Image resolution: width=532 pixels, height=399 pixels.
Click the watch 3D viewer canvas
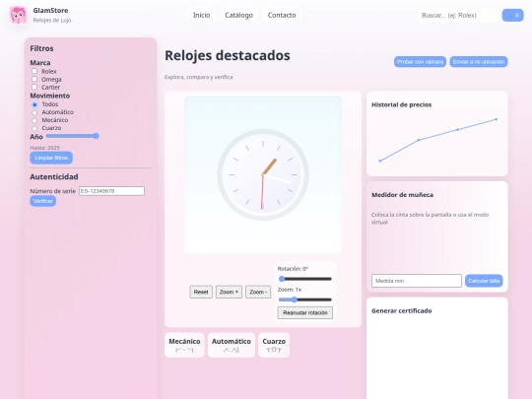click(263, 174)
